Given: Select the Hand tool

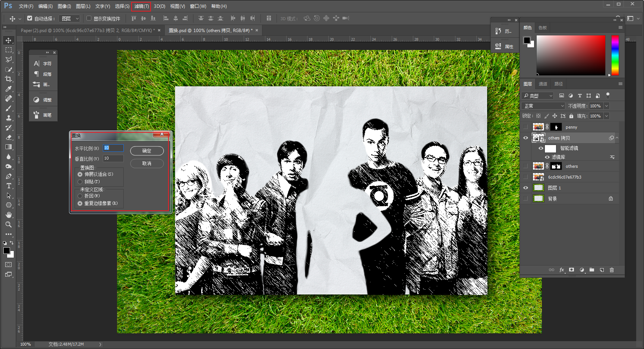Looking at the screenshot, I should tap(9, 215).
